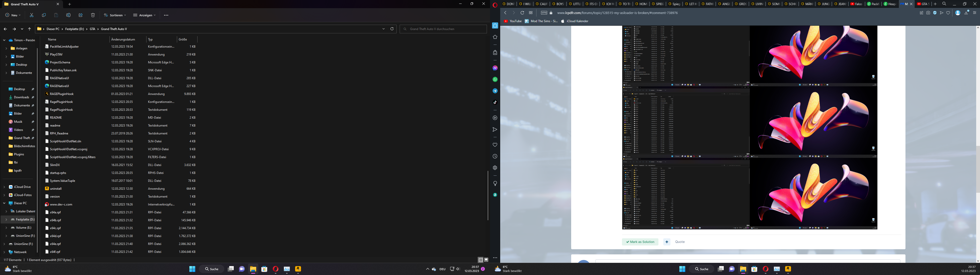
Task: Expand the Volume (E:) tree node
Action: [6, 228]
